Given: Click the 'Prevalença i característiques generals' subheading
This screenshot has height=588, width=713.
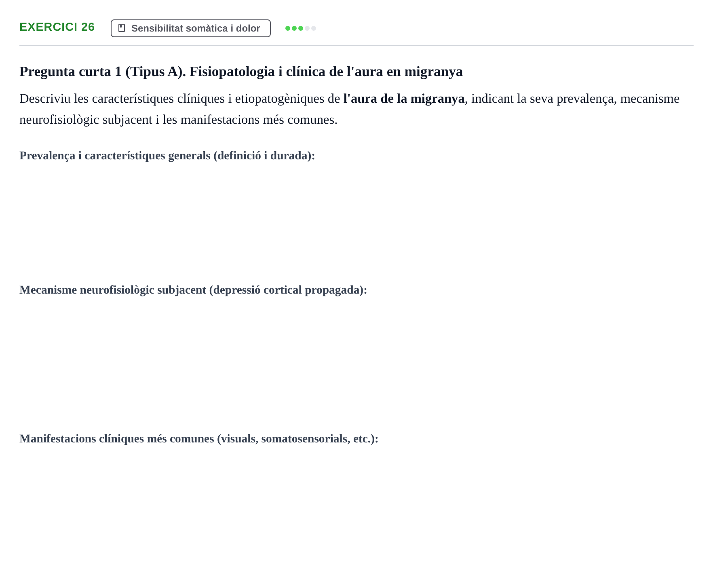Looking at the screenshot, I should 167,156.
